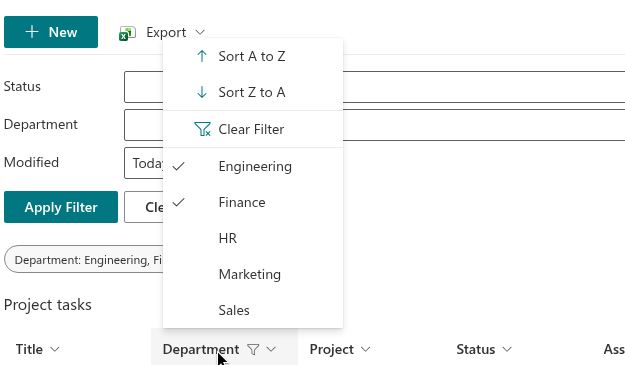Select Clear Filter menu entry

(x=253, y=129)
